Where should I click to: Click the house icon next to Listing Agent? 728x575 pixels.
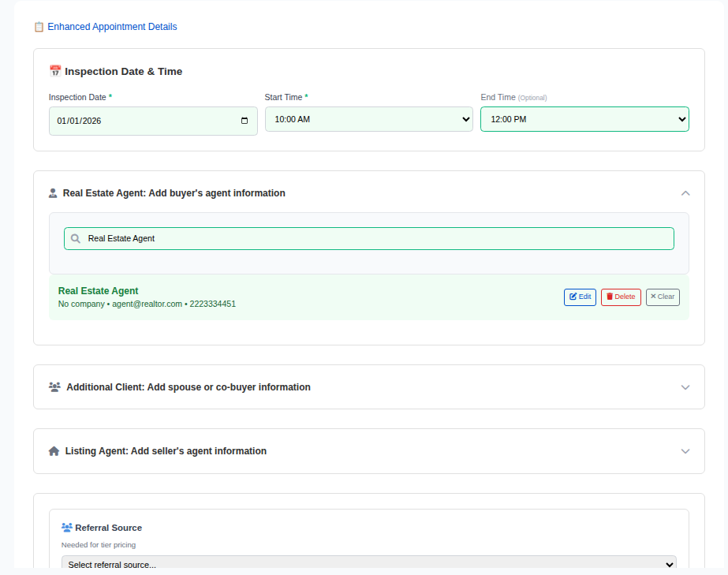click(x=53, y=450)
